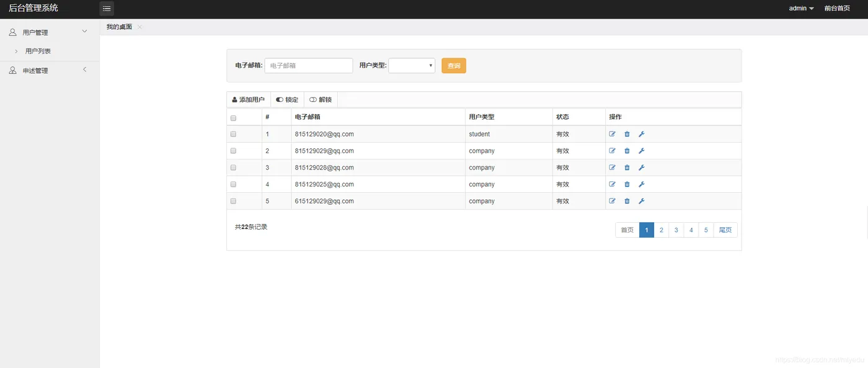Click the orange 查询 search button
Screen dimensions: 868x368
tap(454, 66)
